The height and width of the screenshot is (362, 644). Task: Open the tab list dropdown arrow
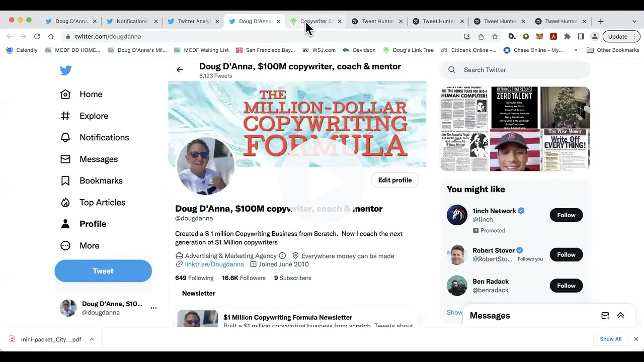pyautogui.click(x=634, y=21)
